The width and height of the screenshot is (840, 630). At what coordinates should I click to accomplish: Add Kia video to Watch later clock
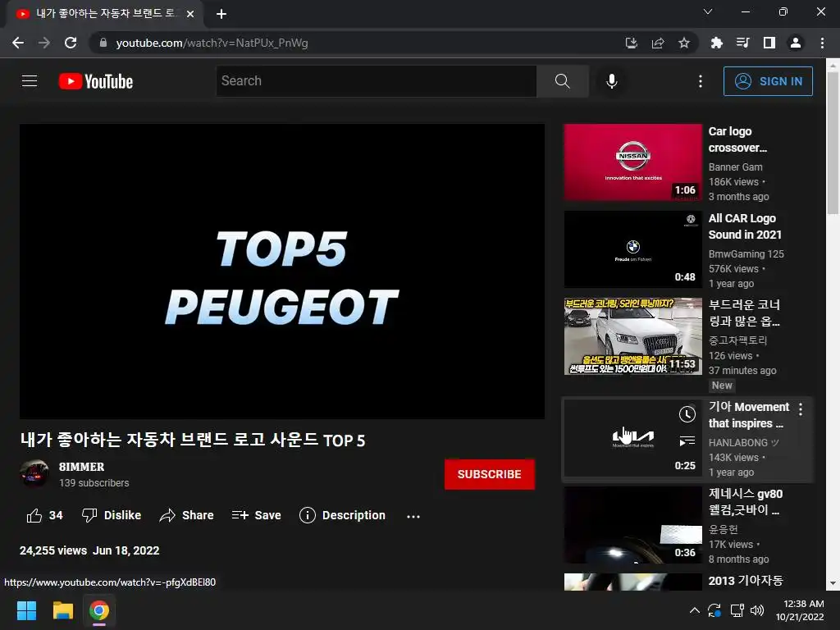coord(687,413)
